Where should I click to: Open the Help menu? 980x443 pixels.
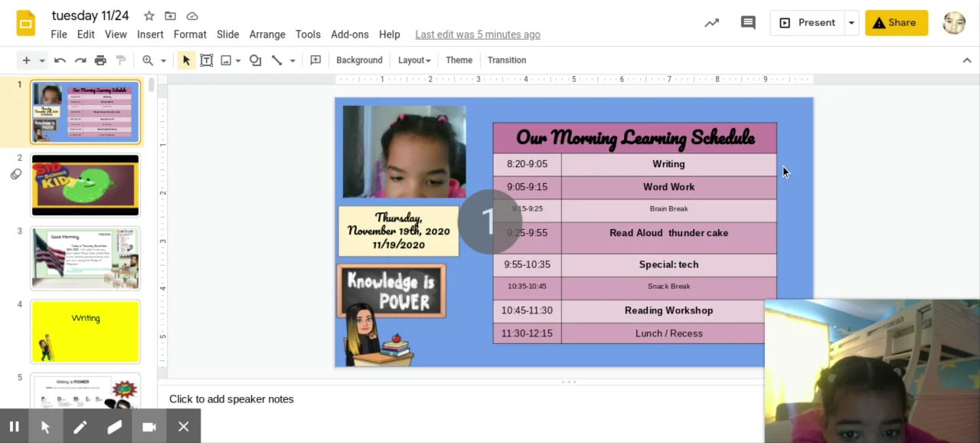pyautogui.click(x=389, y=34)
